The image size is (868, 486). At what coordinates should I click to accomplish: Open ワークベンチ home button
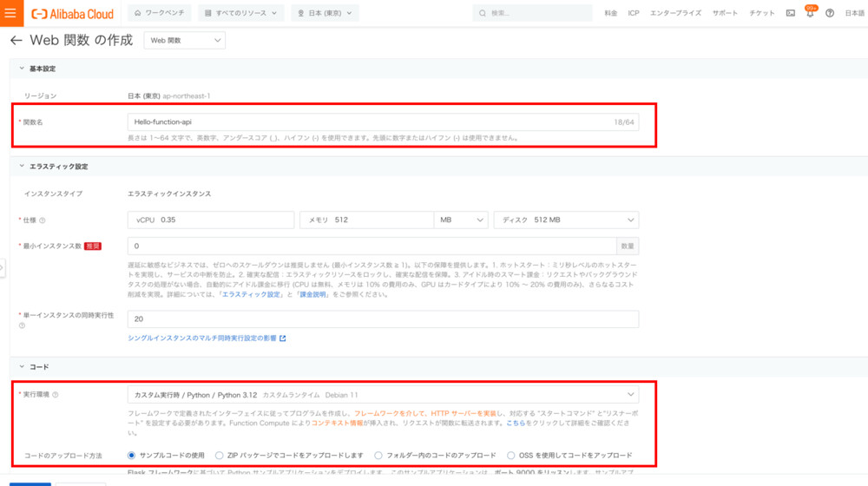click(x=160, y=13)
